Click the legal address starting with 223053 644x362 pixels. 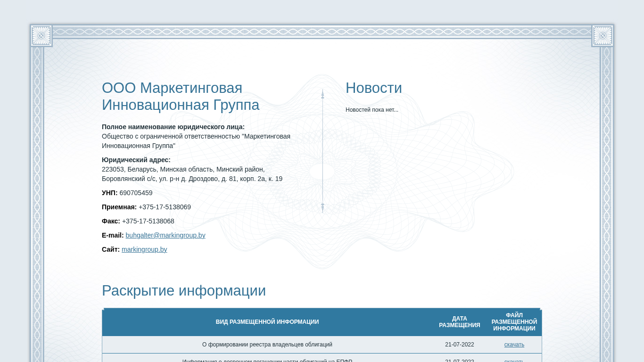coord(191,174)
